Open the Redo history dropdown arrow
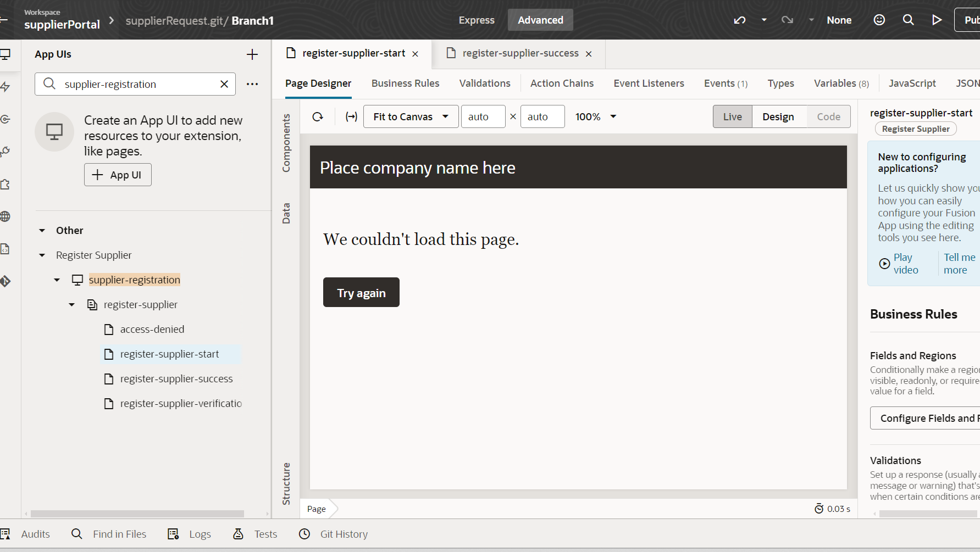Image resolution: width=980 pixels, height=552 pixels. (811, 20)
